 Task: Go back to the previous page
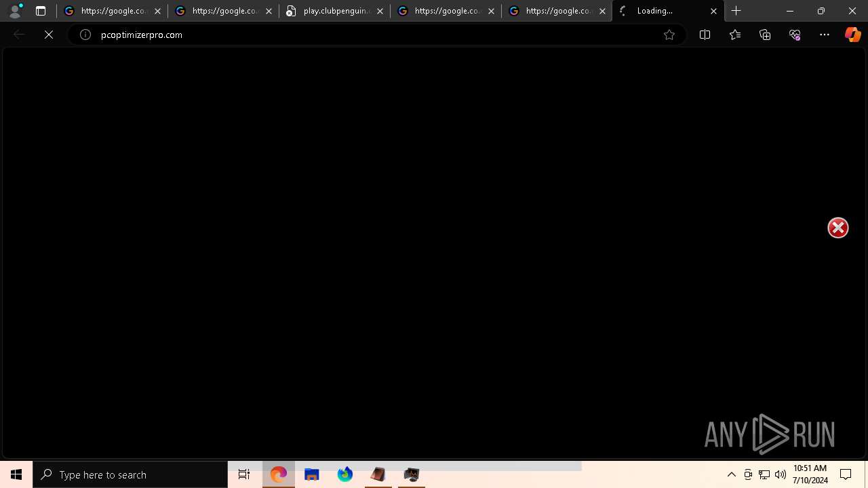[x=19, y=35]
